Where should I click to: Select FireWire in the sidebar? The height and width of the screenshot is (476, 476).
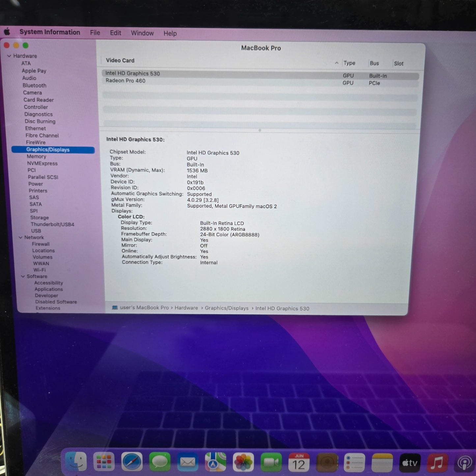[x=36, y=142]
